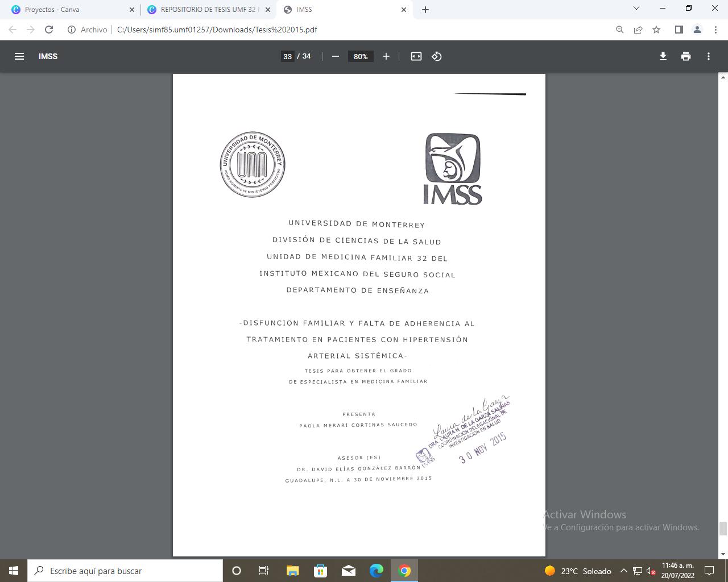Open browser zoom magnifier icon
728x582 pixels.
pos(620,30)
